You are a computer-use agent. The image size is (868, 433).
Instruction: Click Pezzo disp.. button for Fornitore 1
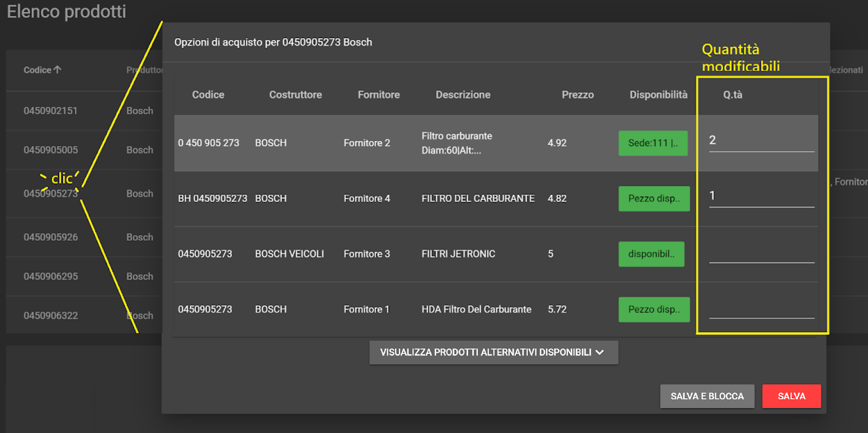(x=654, y=309)
